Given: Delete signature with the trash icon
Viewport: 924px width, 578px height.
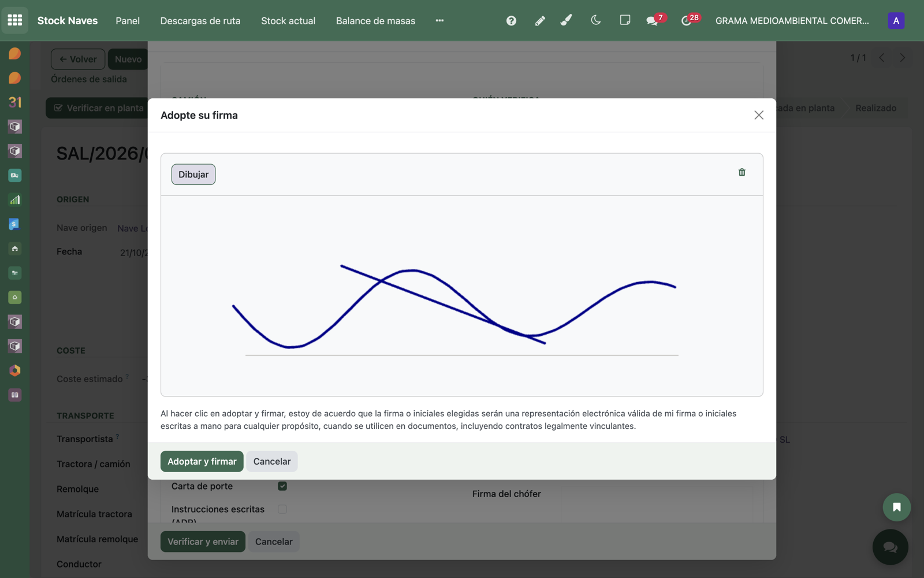Looking at the screenshot, I should click(742, 172).
